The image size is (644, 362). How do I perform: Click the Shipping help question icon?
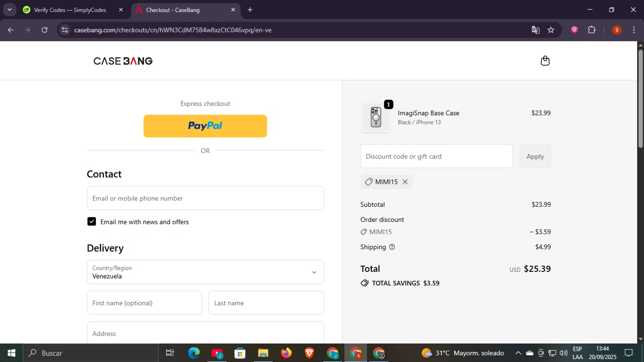[x=392, y=247]
